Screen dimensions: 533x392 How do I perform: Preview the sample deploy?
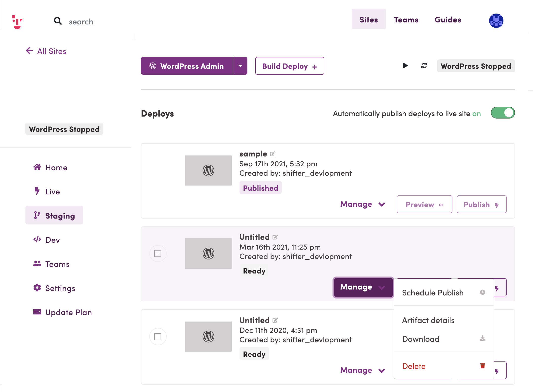(x=424, y=204)
